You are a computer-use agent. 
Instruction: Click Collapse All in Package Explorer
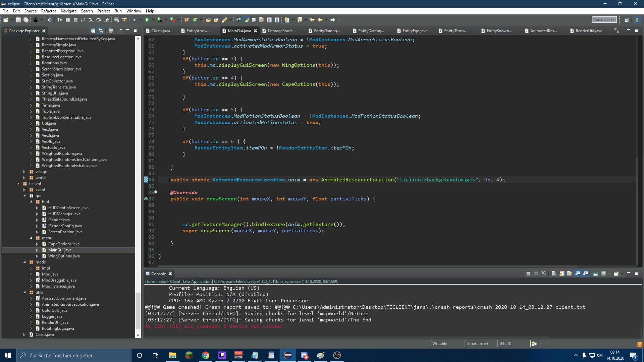point(93,31)
